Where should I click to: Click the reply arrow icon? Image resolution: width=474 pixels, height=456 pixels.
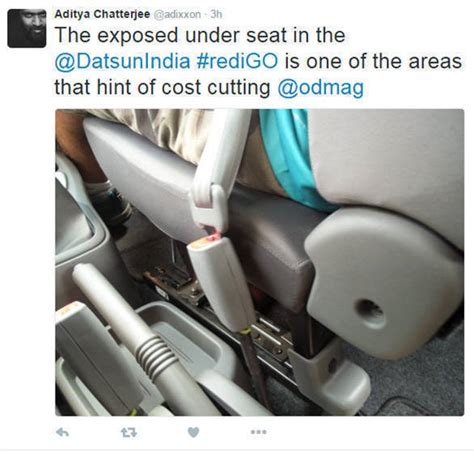tap(62, 433)
